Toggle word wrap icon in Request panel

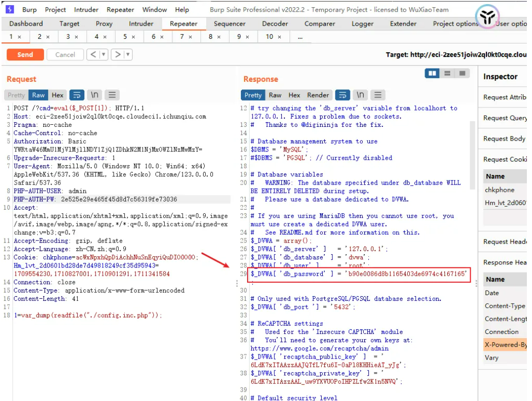(x=77, y=95)
